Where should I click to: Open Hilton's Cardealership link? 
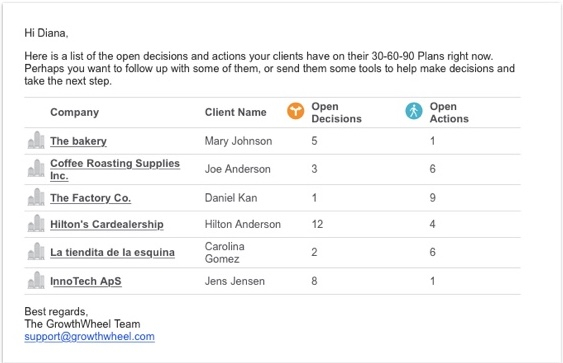coord(107,224)
